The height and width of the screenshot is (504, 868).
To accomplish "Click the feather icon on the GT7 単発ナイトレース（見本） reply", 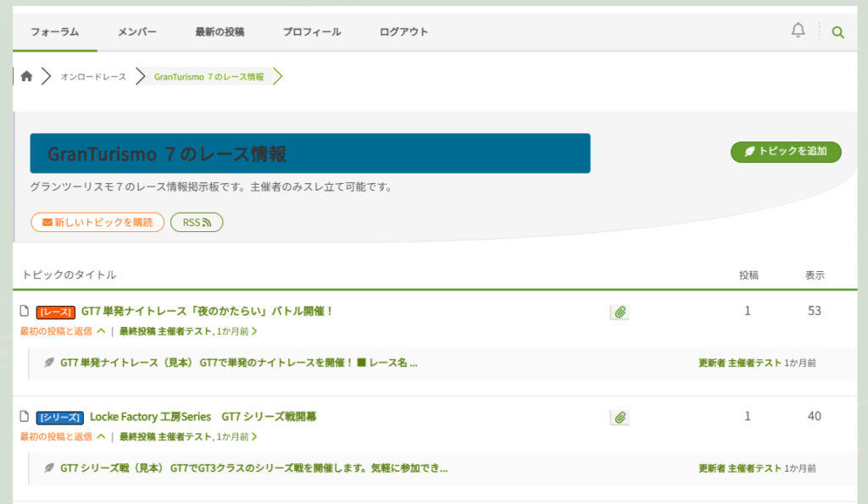I will 49,363.
